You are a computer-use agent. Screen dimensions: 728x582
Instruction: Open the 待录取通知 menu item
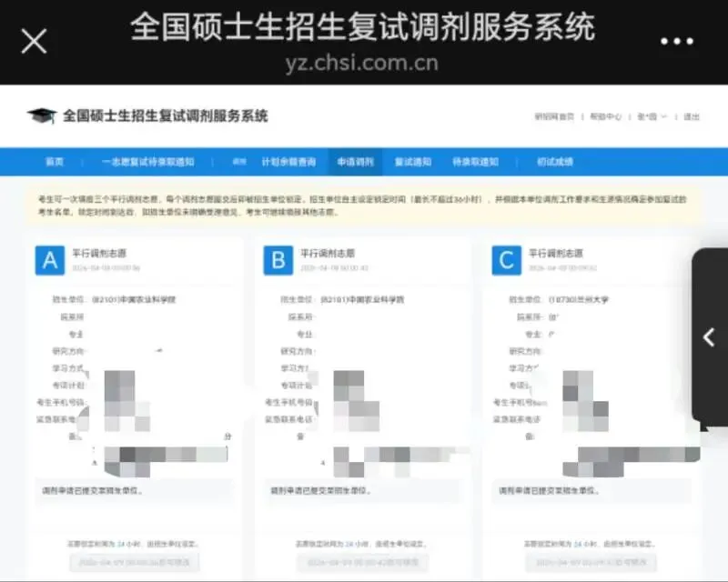point(475,162)
